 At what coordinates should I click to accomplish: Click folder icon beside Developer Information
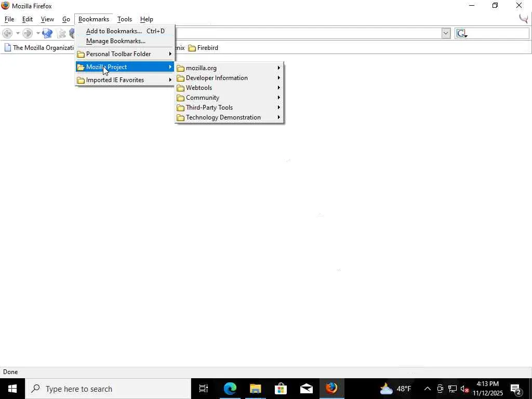point(180,78)
